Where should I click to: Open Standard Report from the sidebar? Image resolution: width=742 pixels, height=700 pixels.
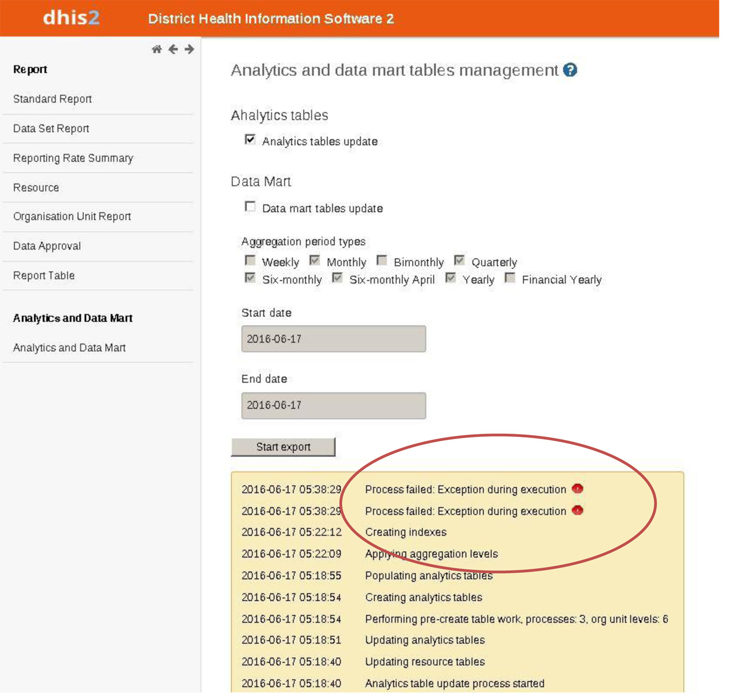[x=53, y=99]
